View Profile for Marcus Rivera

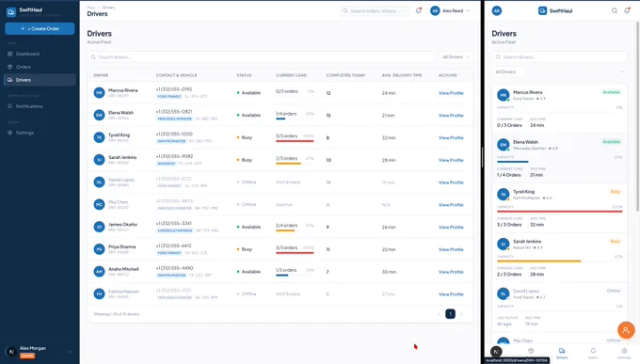451,93
